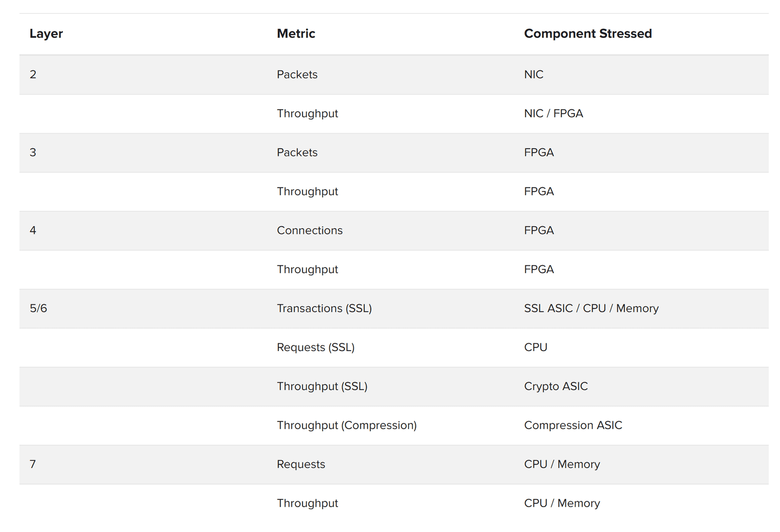Click the Component Stressed column header

click(x=587, y=34)
